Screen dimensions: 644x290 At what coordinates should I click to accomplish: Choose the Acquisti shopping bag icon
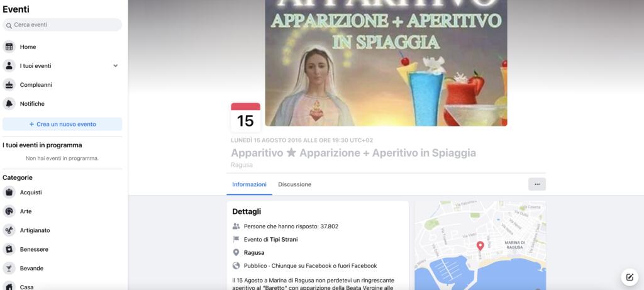[x=9, y=192]
